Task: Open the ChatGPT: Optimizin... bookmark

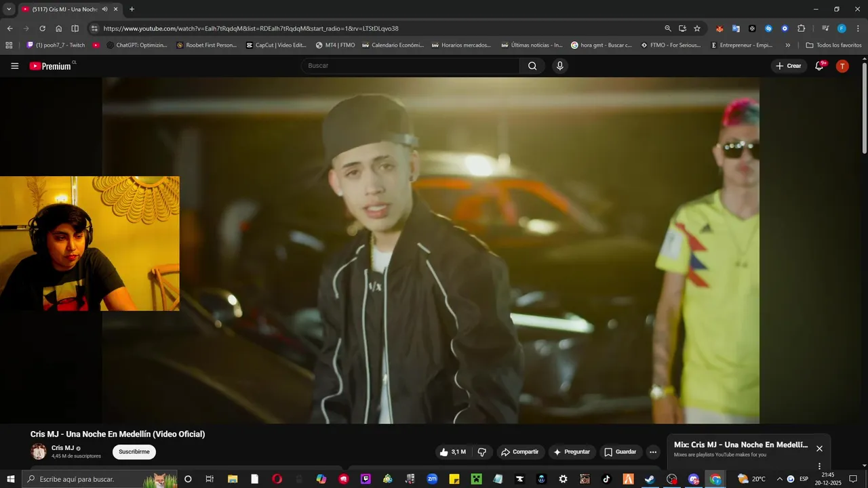Action: (x=137, y=45)
